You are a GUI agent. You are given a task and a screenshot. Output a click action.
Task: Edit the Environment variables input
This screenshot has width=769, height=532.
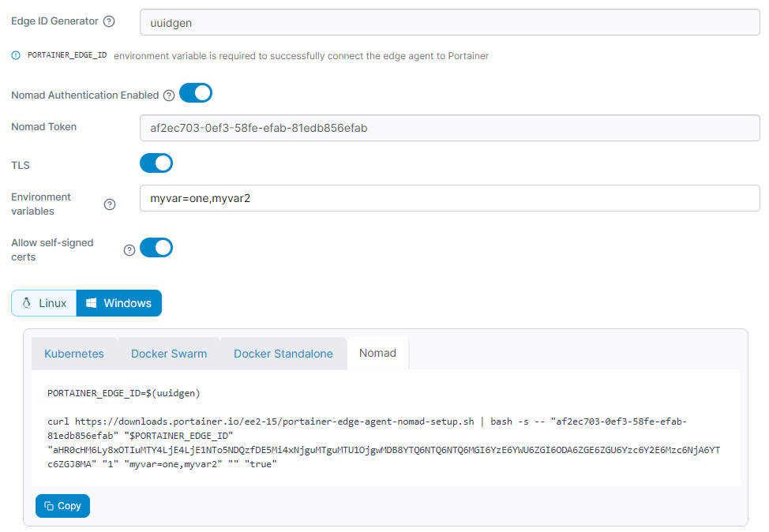[450, 198]
